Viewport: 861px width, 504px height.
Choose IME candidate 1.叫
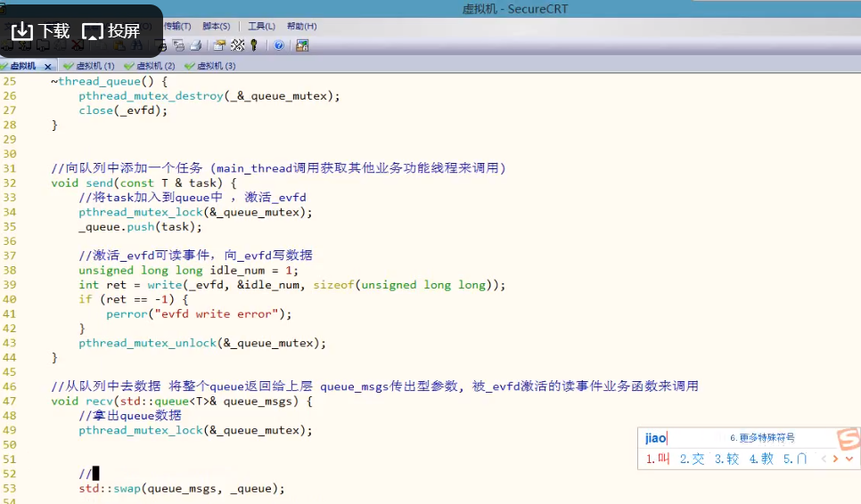[x=658, y=459]
